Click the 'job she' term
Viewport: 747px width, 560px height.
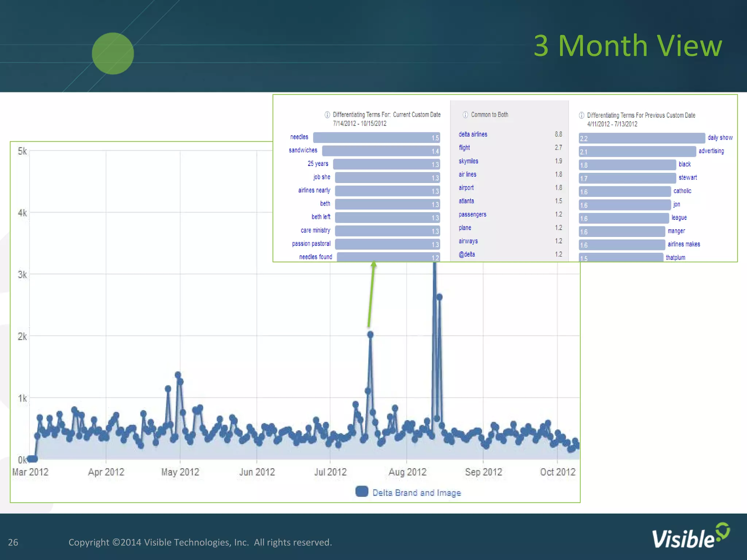point(322,177)
